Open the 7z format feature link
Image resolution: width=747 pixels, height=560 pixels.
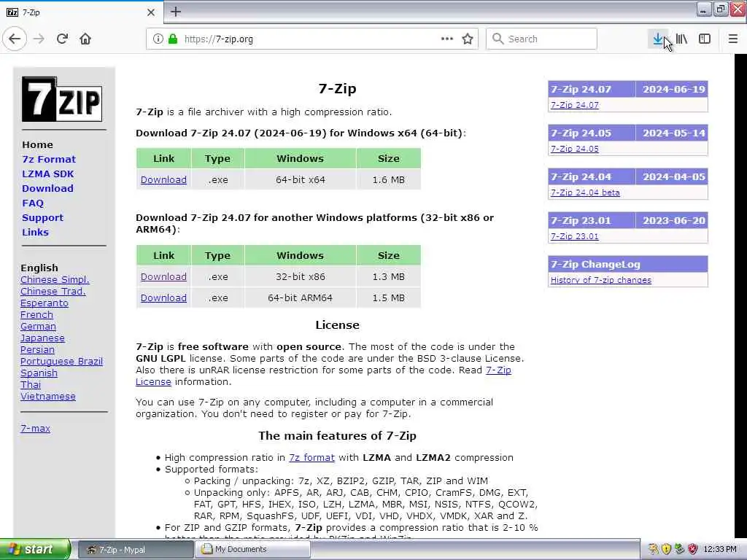pos(311,458)
